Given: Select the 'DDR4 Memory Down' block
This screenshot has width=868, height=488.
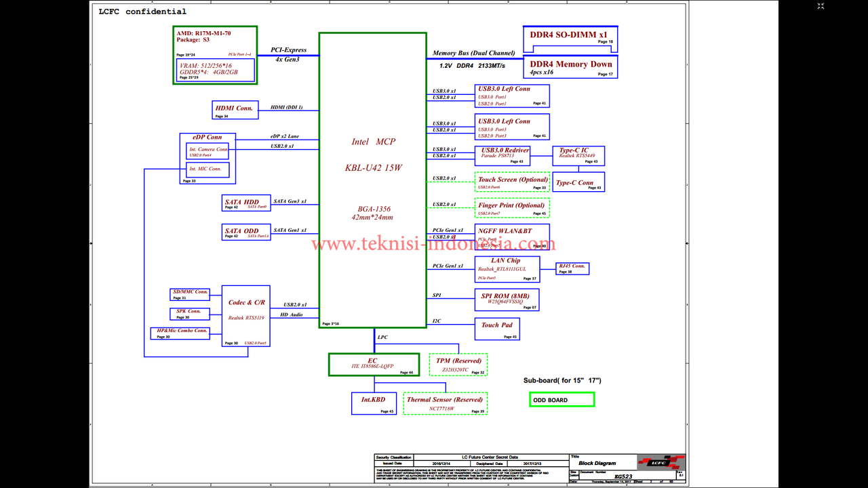Looking at the screenshot, I should (570, 66).
